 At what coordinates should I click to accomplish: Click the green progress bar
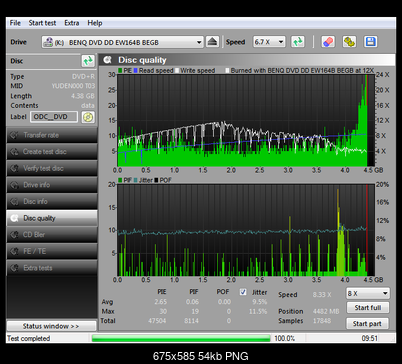(x=181, y=338)
